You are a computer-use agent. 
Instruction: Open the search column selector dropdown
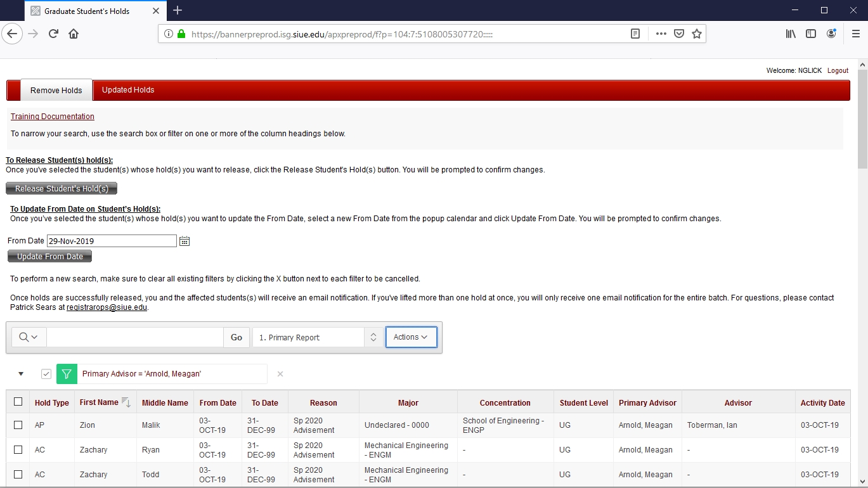(29, 337)
